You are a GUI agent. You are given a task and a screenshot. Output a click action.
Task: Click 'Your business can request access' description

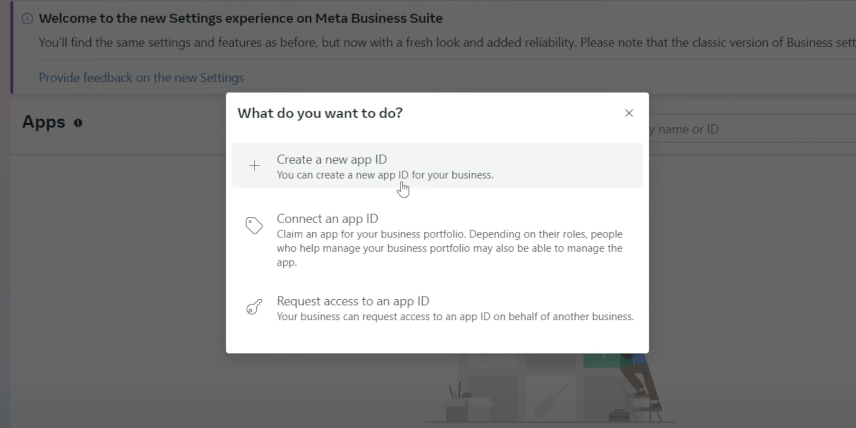455,316
